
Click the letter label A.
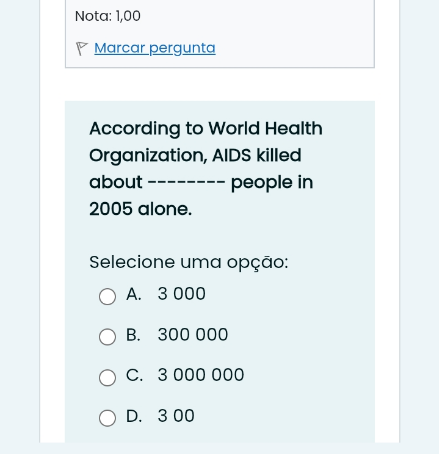click(134, 294)
